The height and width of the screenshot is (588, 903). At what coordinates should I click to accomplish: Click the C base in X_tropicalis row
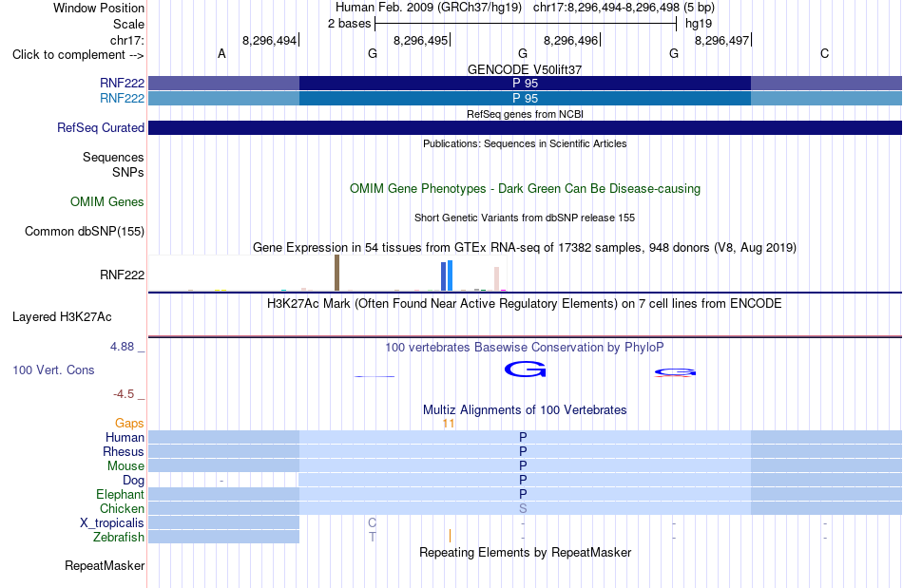click(x=372, y=523)
